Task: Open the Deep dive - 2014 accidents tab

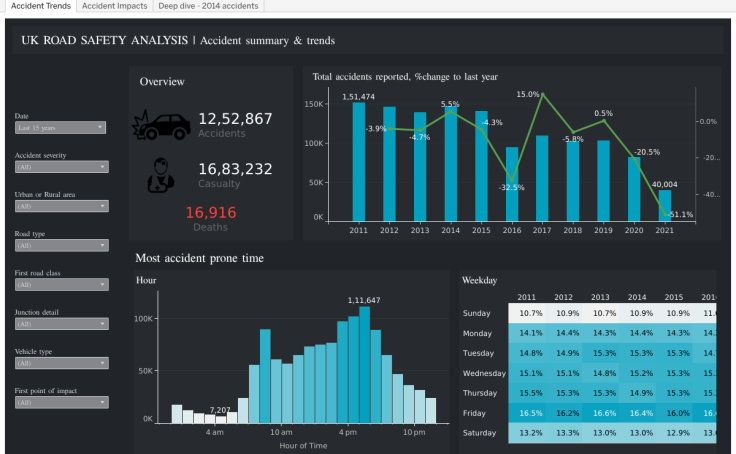Action: point(208,6)
